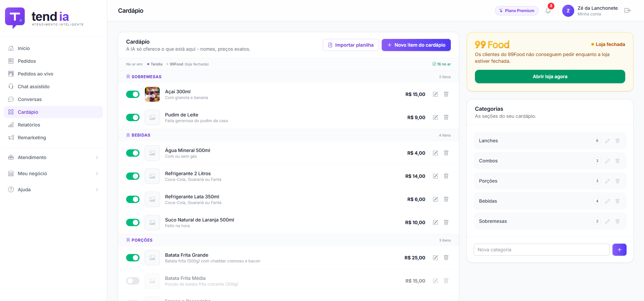Click the logout icon
Screen dimensions: 644x301
tap(628, 11)
